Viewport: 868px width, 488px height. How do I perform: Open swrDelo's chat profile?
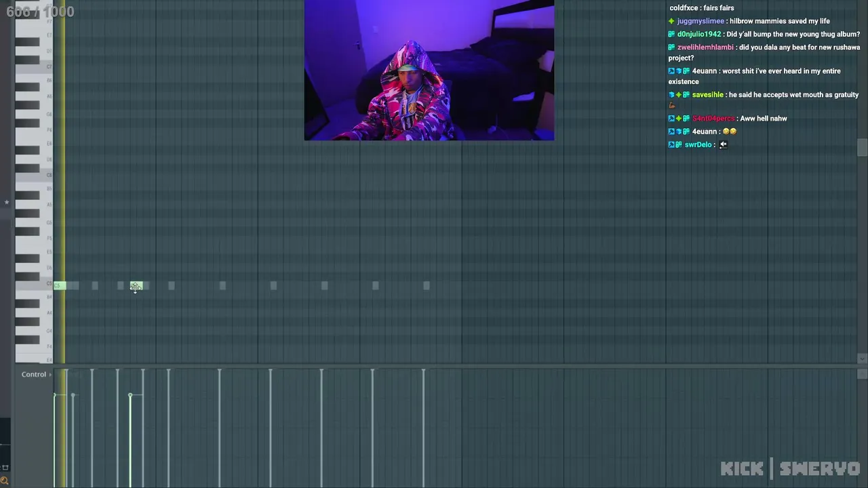click(698, 145)
